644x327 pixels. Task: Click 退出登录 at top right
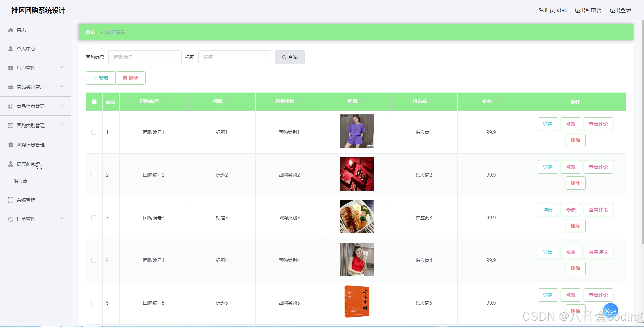click(620, 10)
